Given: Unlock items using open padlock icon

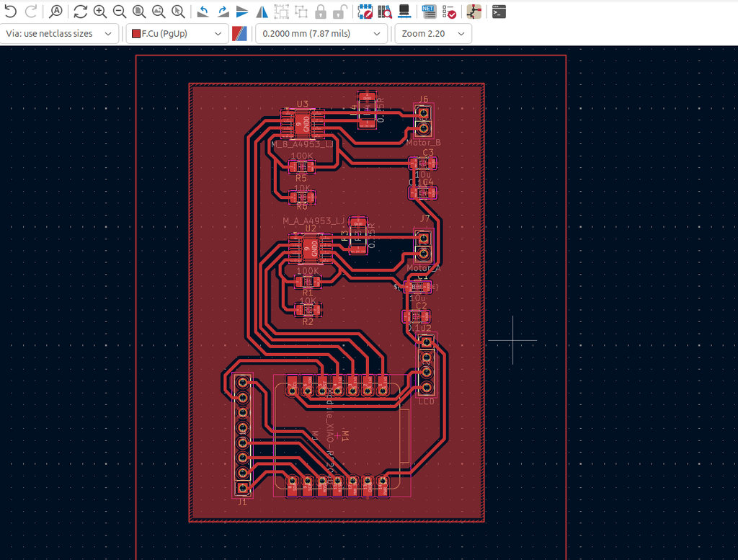Looking at the screenshot, I should [340, 12].
